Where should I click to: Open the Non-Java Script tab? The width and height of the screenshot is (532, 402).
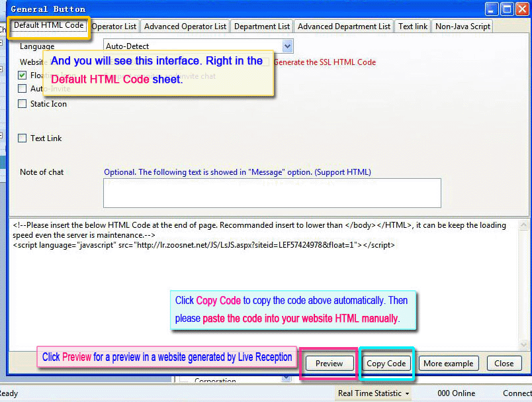[463, 26]
